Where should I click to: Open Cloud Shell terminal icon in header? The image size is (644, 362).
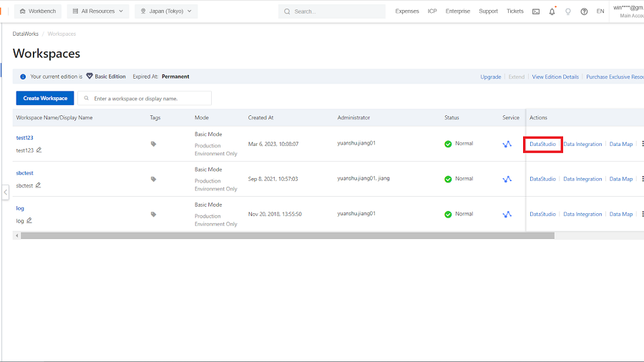[536, 11]
